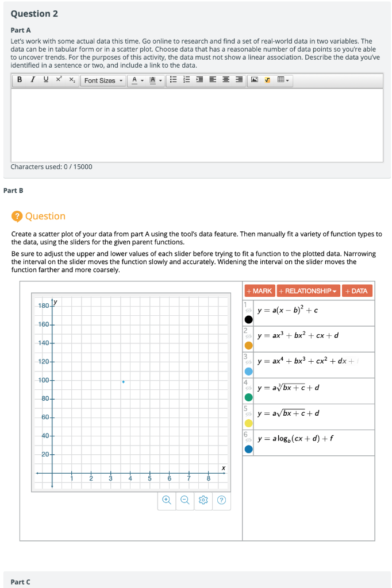
Task: Click the RELATIONSHIP dropdown button
Action: tap(307, 291)
